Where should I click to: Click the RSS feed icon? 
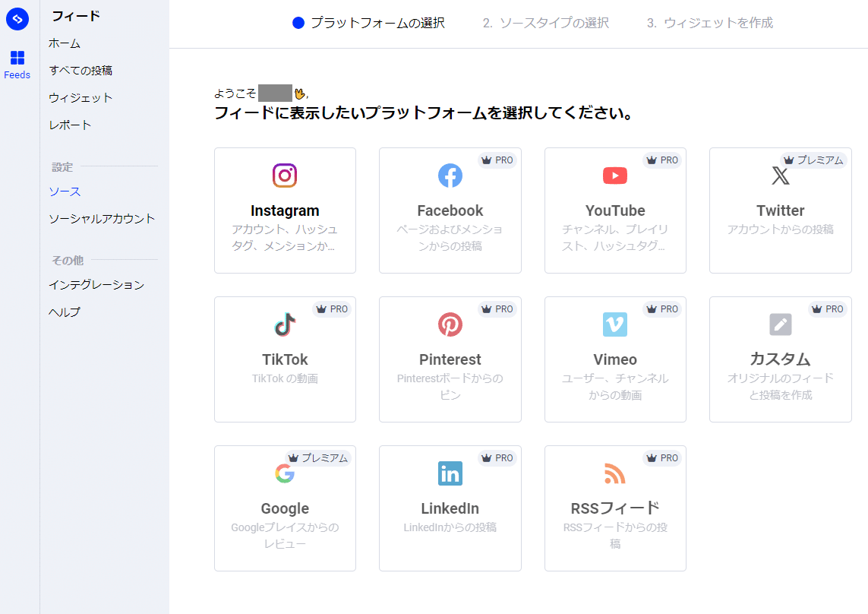pyautogui.click(x=615, y=474)
